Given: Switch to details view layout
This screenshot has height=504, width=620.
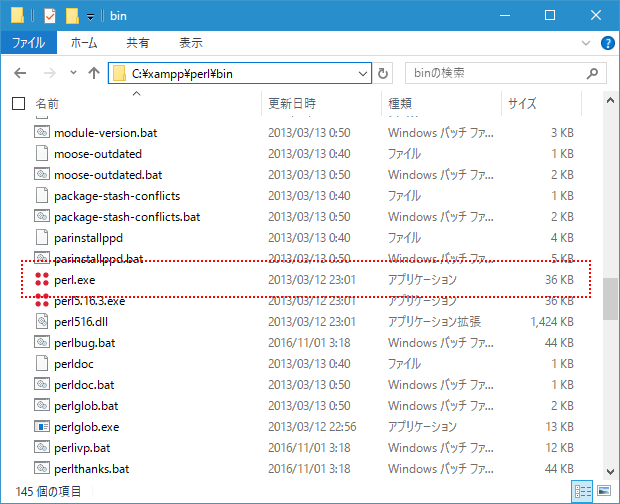Looking at the screenshot, I should click(582, 491).
